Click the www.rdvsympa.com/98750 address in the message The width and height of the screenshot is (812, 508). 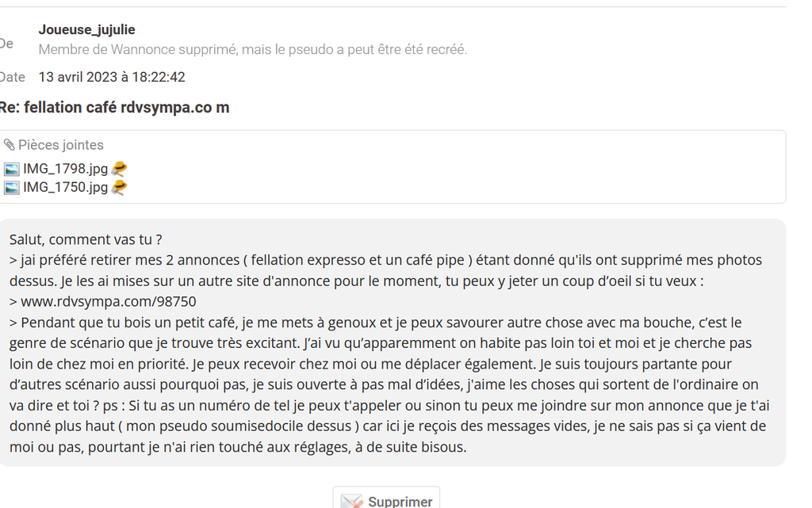pyautogui.click(x=108, y=301)
